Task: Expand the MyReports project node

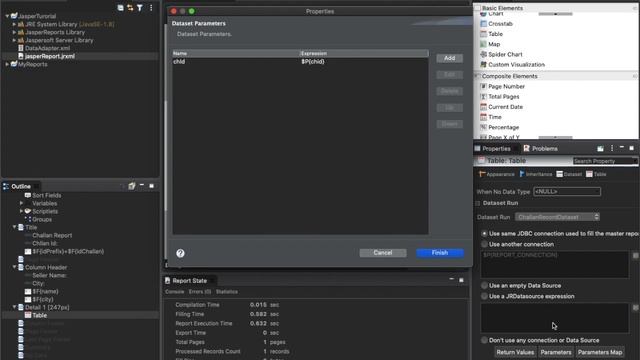Action: point(7,64)
